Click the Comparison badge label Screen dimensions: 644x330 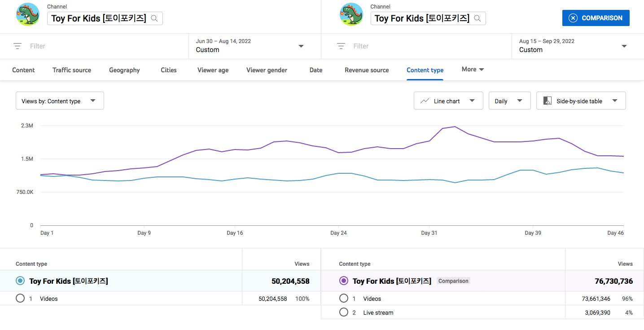point(453,281)
